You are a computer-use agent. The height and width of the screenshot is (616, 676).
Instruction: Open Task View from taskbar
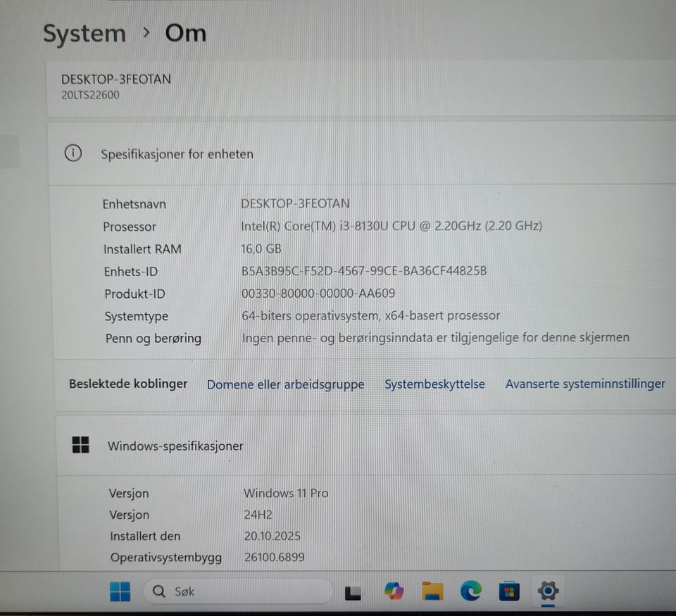[x=353, y=592]
